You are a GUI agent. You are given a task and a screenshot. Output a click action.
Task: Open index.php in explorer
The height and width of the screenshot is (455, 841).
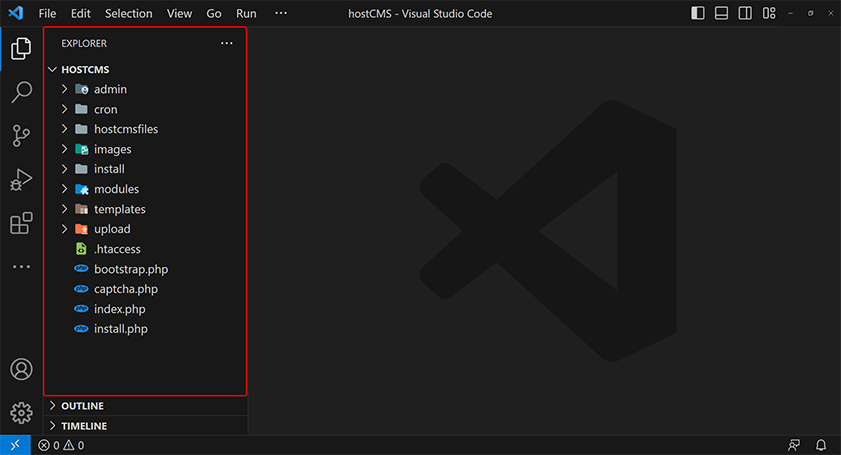[120, 309]
